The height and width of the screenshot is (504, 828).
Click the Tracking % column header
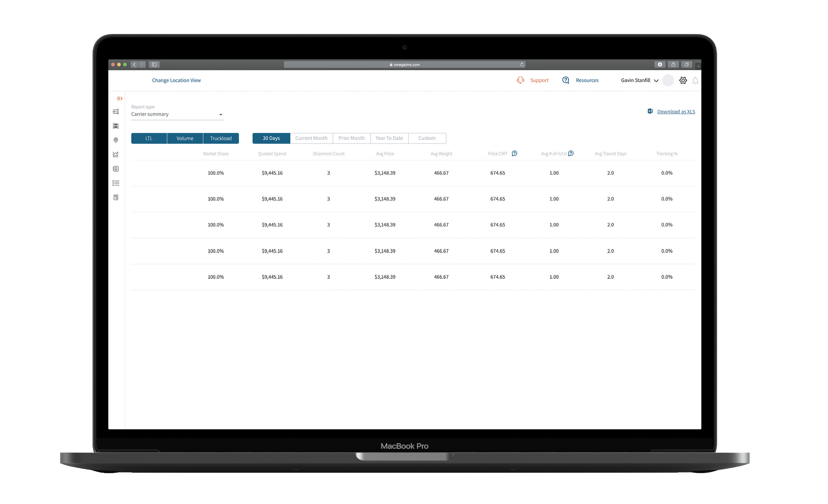click(667, 154)
